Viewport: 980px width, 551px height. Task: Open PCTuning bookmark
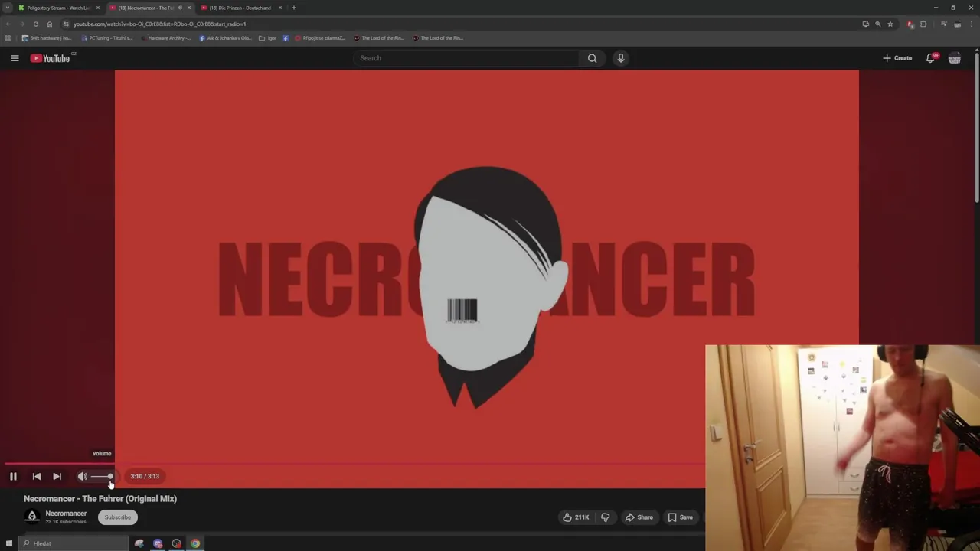click(x=107, y=38)
